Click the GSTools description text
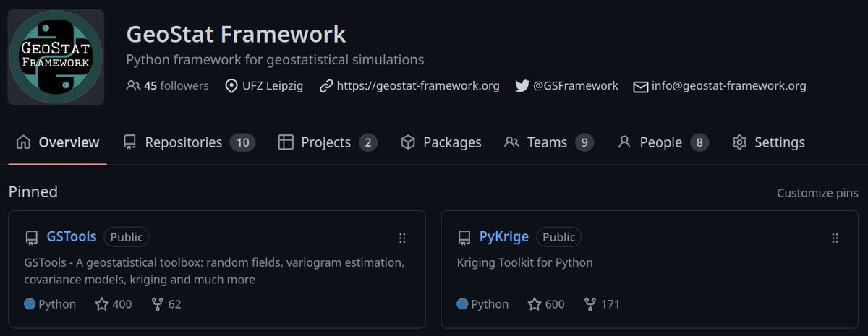Viewport: 868px width, 336px height. (214, 270)
